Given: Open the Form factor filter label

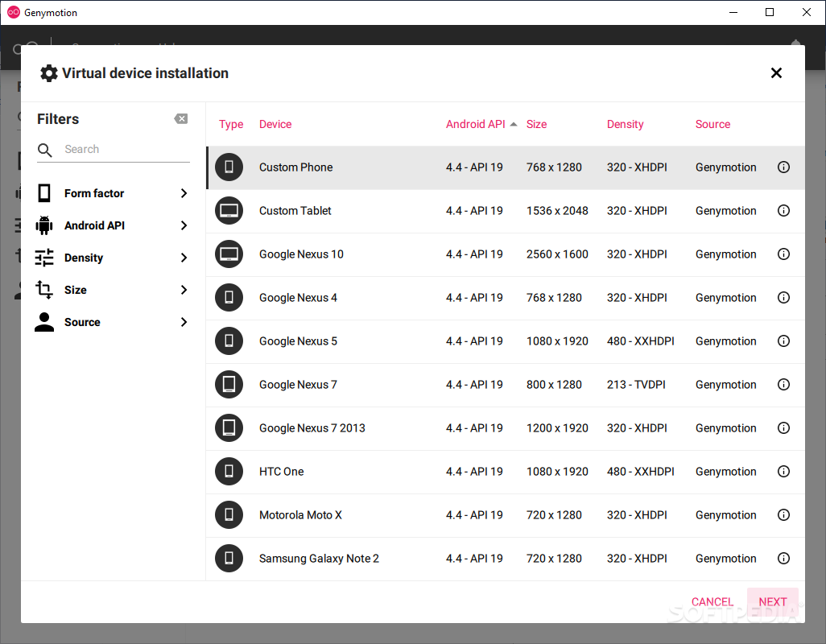Looking at the screenshot, I should pyautogui.click(x=94, y=193).
